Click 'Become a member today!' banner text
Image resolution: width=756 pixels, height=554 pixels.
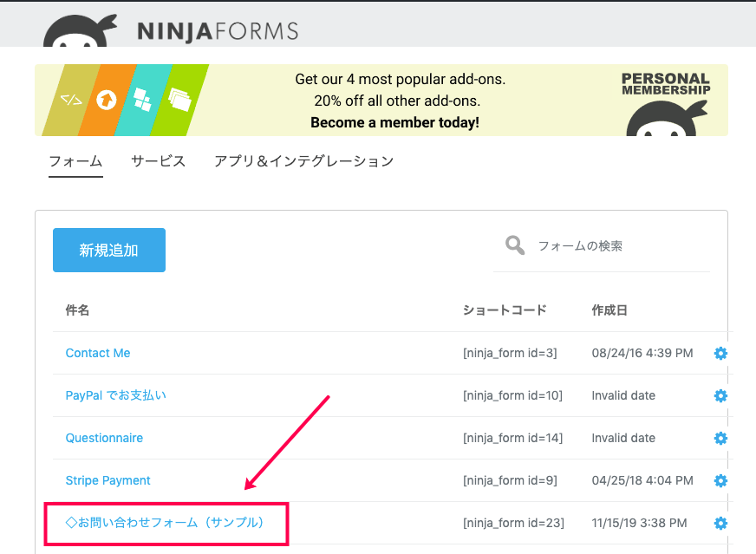(x=394, y=122)
